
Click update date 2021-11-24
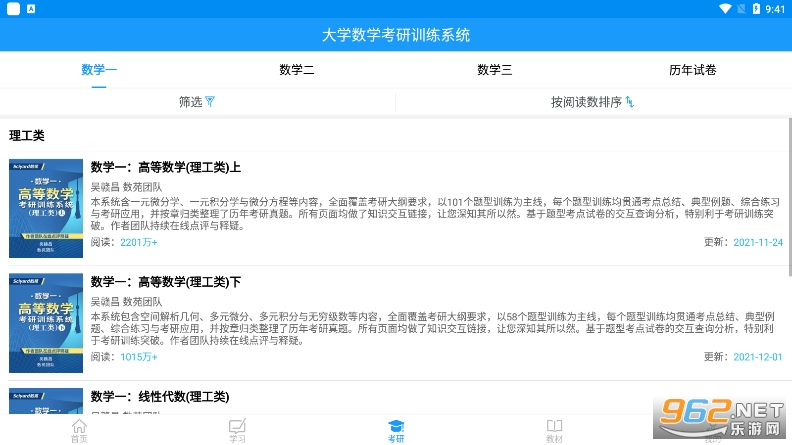pos(758,242)
